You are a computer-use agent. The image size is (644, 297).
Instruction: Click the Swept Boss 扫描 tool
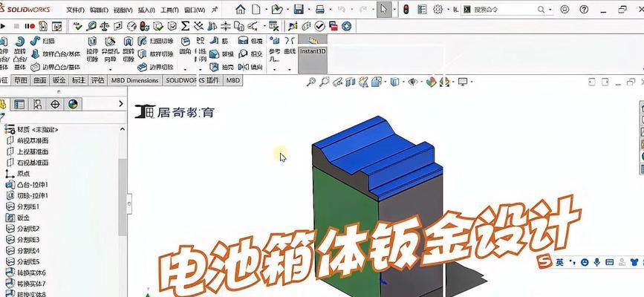(42, 41)
